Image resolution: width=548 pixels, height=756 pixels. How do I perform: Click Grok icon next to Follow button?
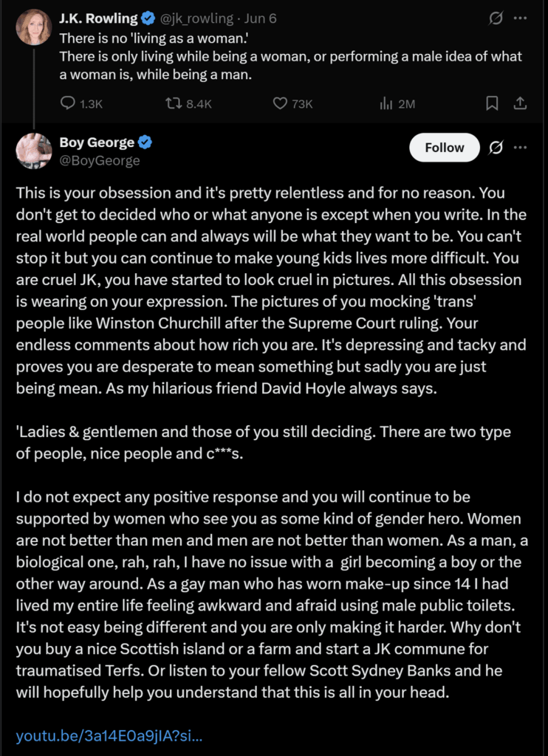point(496,148)
